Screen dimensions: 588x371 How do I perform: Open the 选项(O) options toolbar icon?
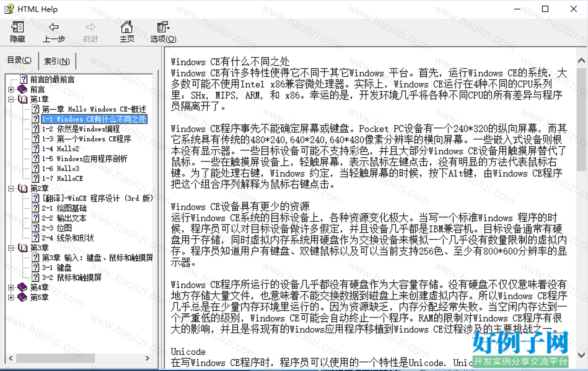click(x=163, y=27)
